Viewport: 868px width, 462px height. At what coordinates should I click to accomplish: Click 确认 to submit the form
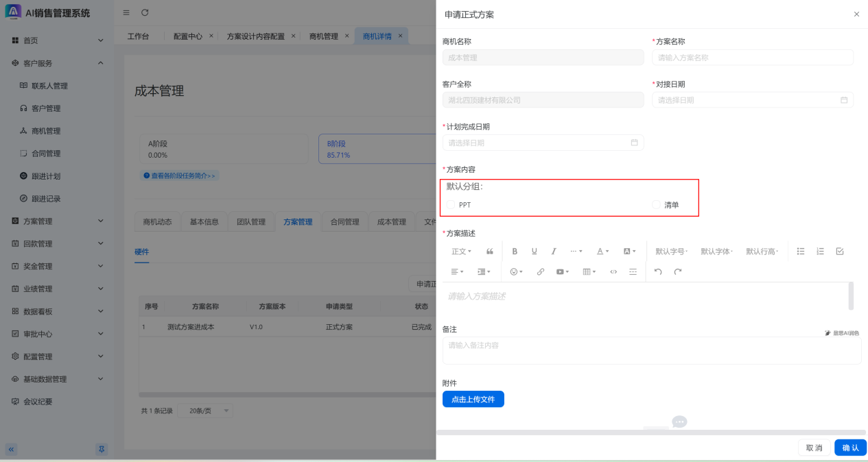[x=850, y=448]
